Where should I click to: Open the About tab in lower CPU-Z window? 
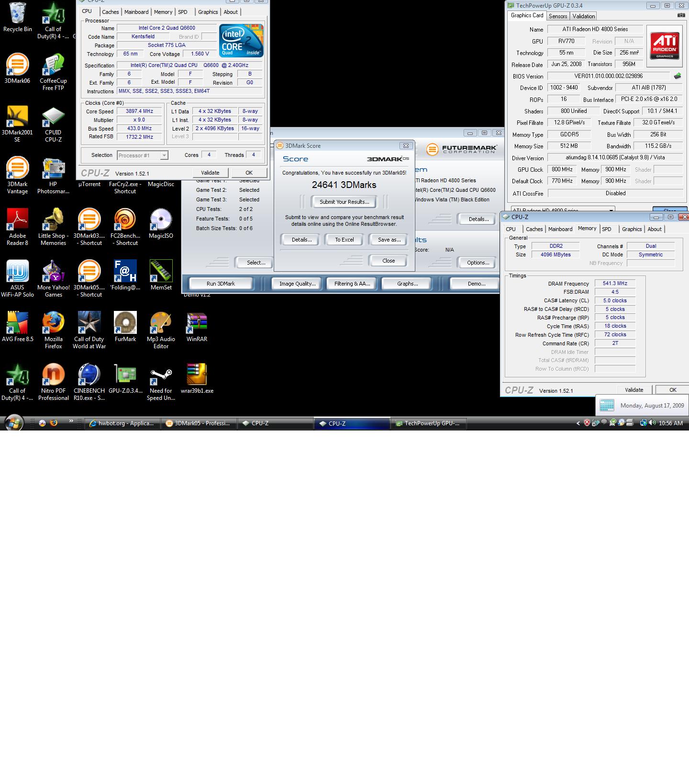point(655,229)
